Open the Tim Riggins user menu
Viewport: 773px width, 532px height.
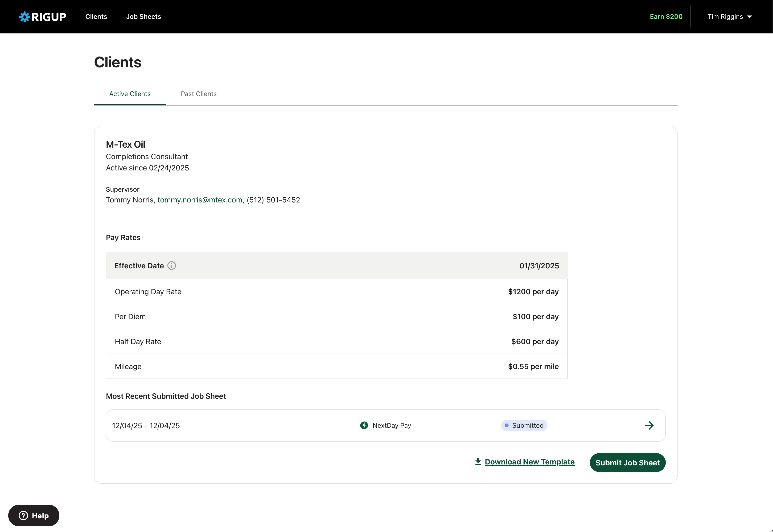tap(725, 17)
